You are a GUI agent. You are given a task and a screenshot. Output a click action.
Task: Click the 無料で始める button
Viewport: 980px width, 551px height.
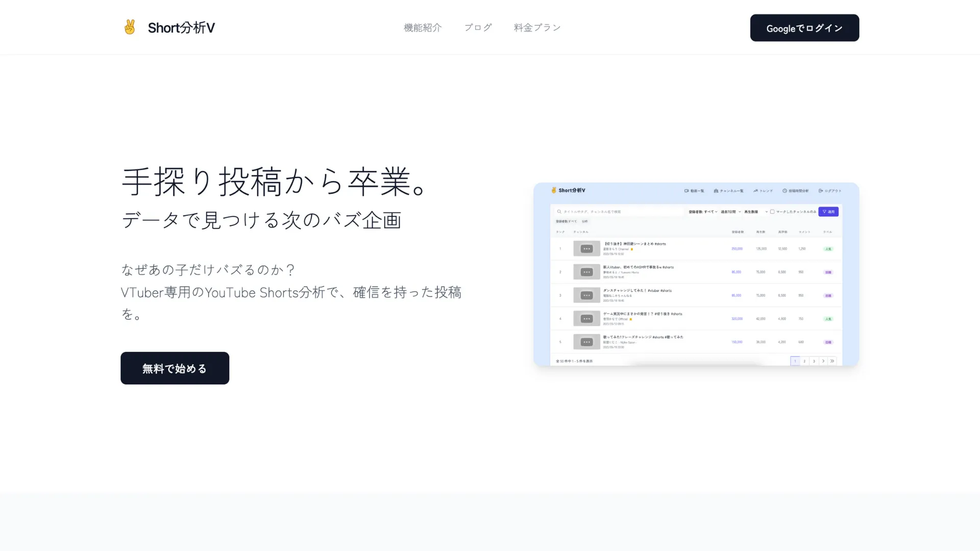click(x=175, y=368)
